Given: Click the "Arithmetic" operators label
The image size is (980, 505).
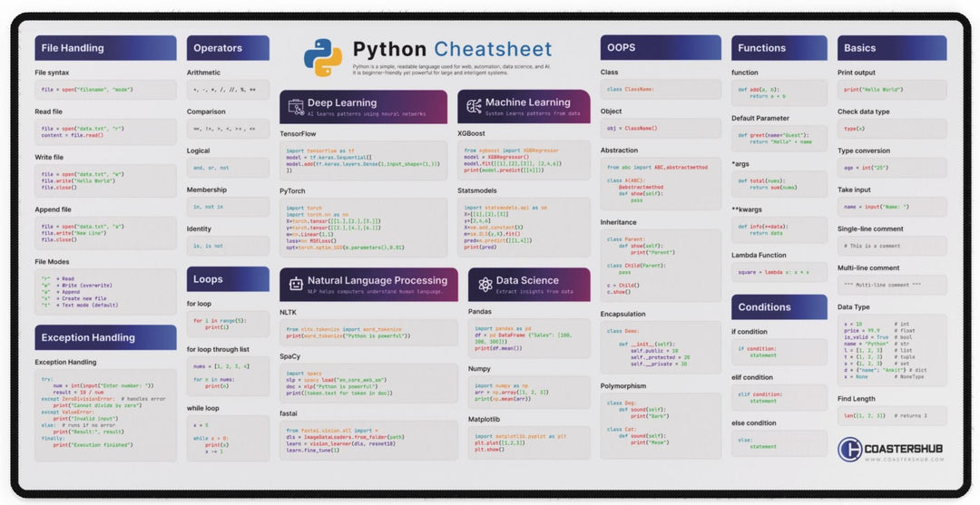Looking at the screenshot, I should tap(204, 73).
